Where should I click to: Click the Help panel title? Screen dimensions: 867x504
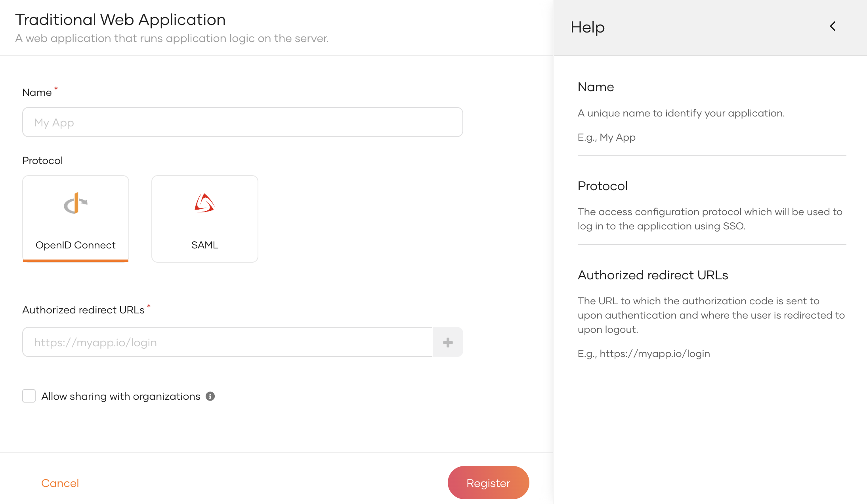[588, 27]
